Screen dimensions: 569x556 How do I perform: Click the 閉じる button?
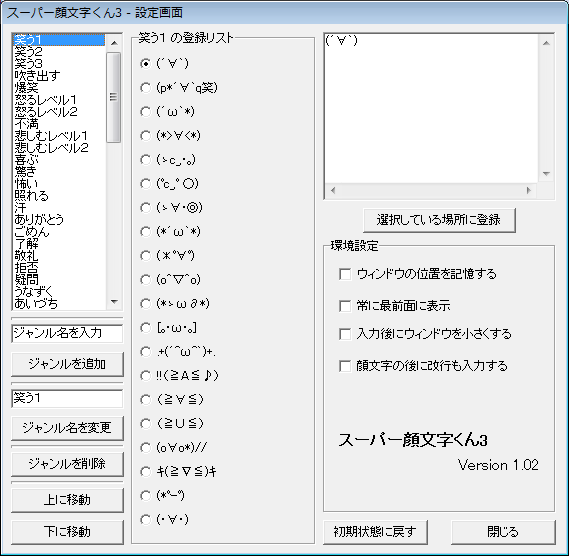tap(503, 532)
